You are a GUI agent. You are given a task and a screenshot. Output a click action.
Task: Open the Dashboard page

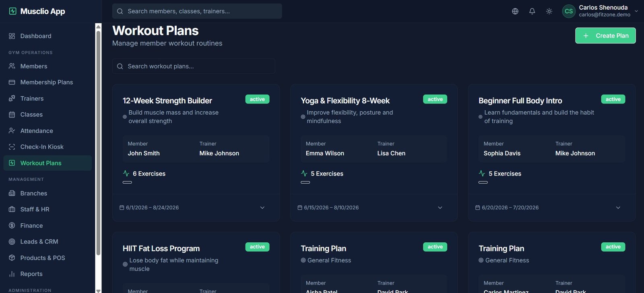(47, 36)
